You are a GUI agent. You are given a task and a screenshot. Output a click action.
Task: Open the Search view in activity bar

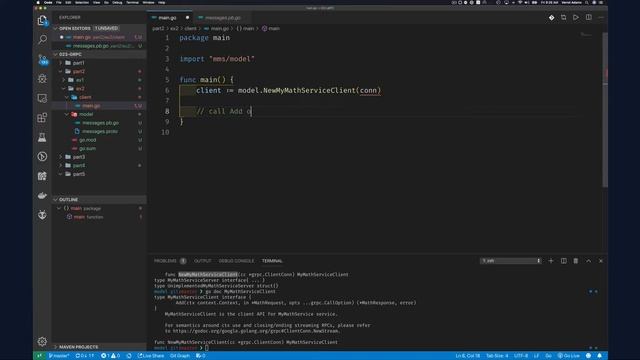click(x=42, y=40)
